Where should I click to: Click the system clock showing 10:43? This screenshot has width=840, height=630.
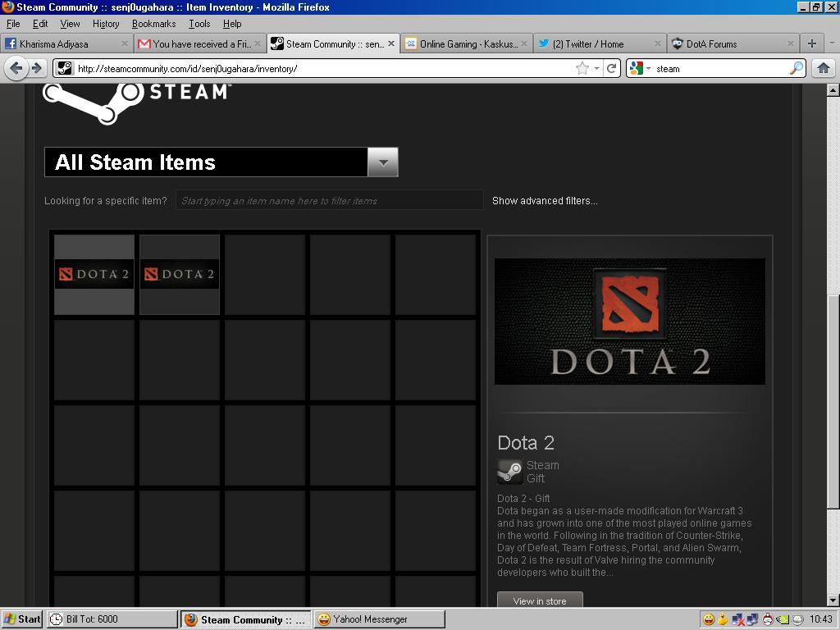820,619
